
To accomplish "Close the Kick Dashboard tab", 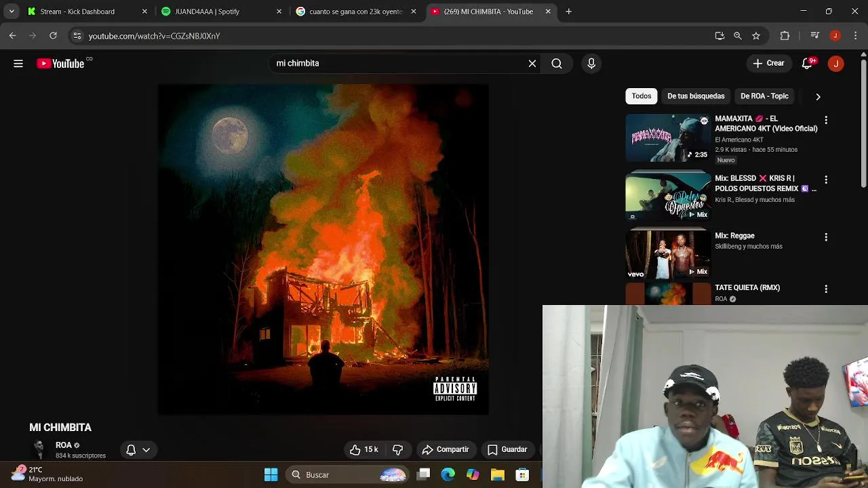I will click(x=144, y=12).
